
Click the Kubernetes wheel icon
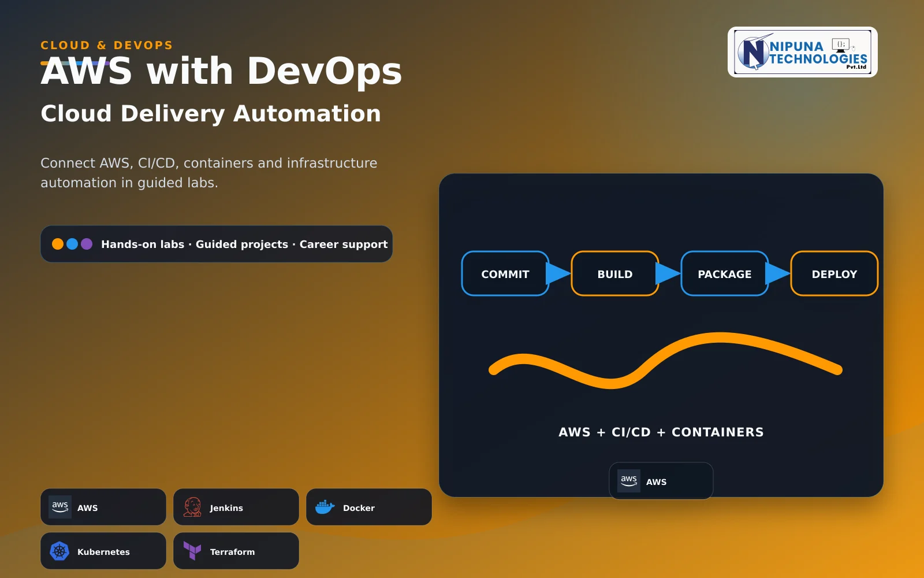coord(59,551)
